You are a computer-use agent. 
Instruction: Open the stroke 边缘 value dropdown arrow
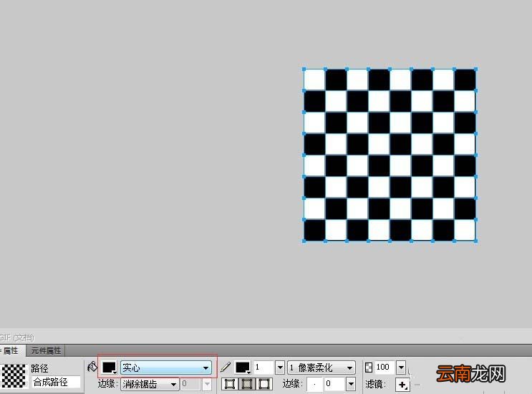point(351,384)
